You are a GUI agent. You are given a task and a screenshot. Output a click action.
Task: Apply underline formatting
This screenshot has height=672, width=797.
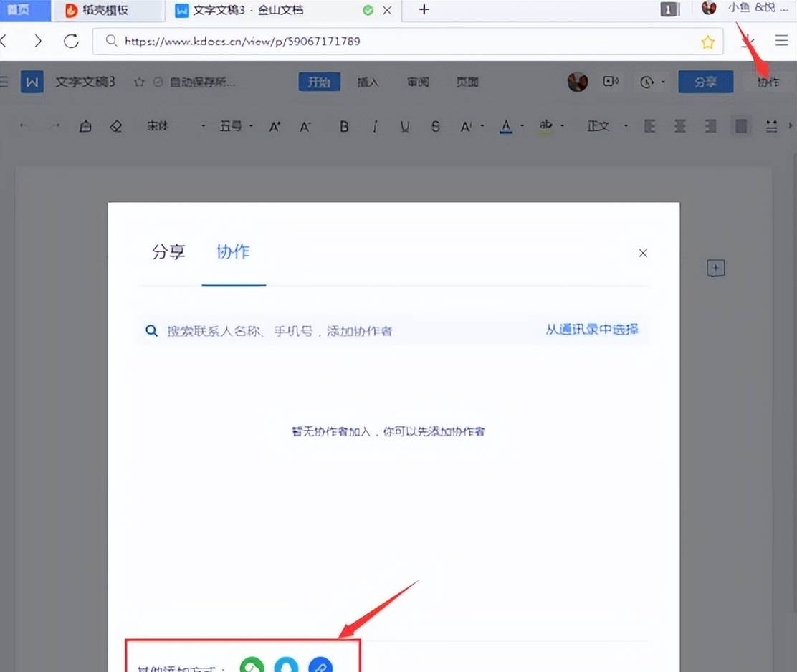pyautogui.click(x=404, y=125)
